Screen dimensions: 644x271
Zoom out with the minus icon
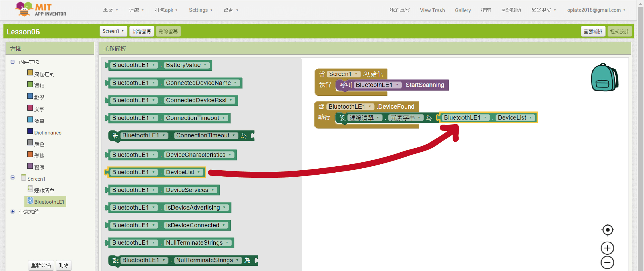607,262
